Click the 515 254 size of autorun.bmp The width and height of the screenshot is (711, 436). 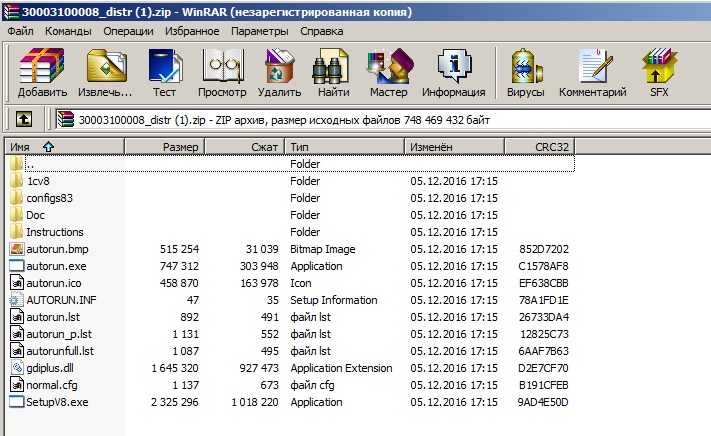point(179,249)
